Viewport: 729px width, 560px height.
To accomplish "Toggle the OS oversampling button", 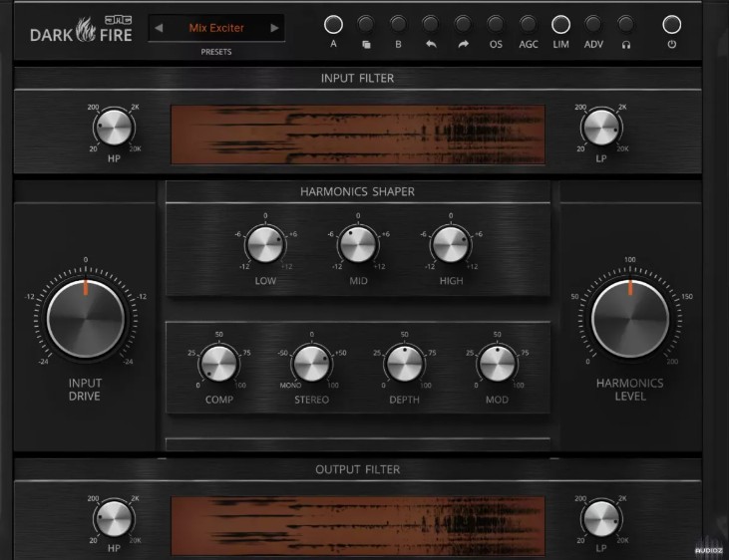I will click(x=496, y=25).
